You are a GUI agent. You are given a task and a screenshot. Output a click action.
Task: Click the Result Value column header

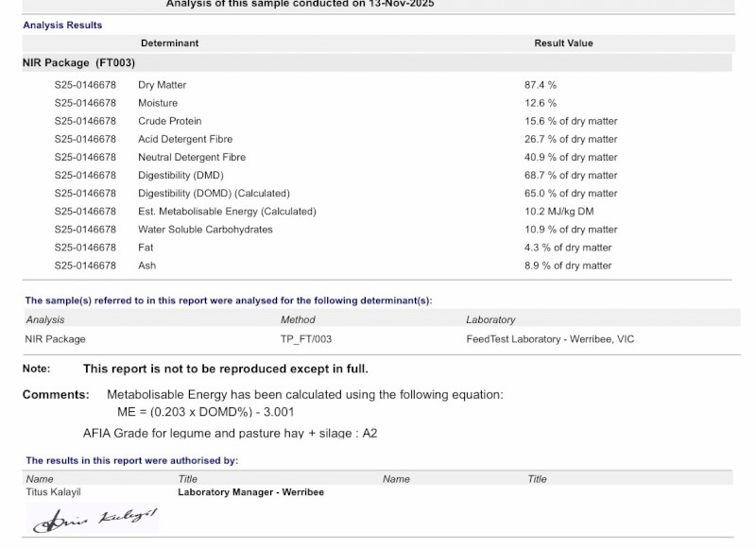coord(563,43)
